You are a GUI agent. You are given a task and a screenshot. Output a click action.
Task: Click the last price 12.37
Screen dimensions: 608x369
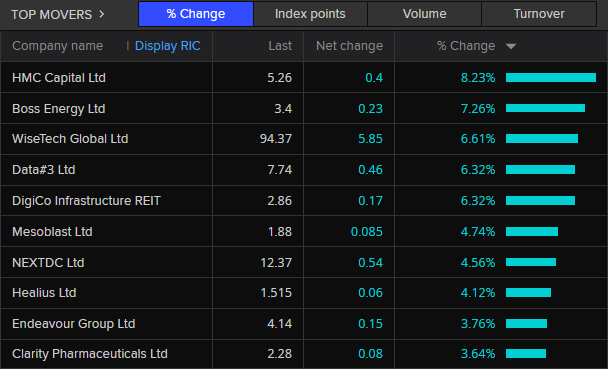point(276,262)
